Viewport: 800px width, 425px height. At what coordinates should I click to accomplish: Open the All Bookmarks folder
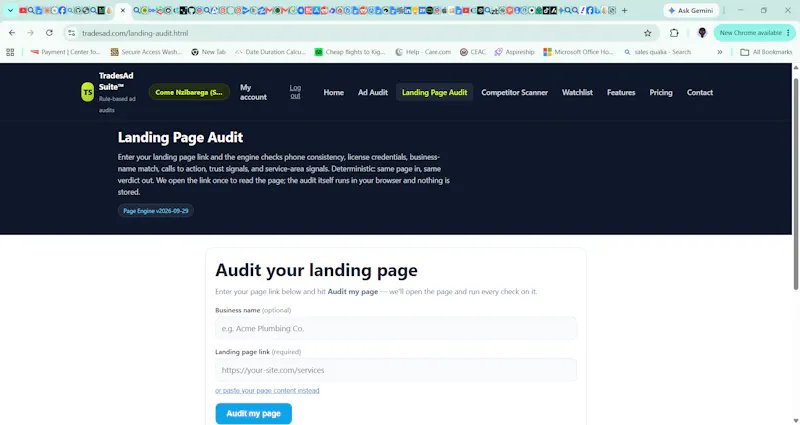(x=766, y=52)
